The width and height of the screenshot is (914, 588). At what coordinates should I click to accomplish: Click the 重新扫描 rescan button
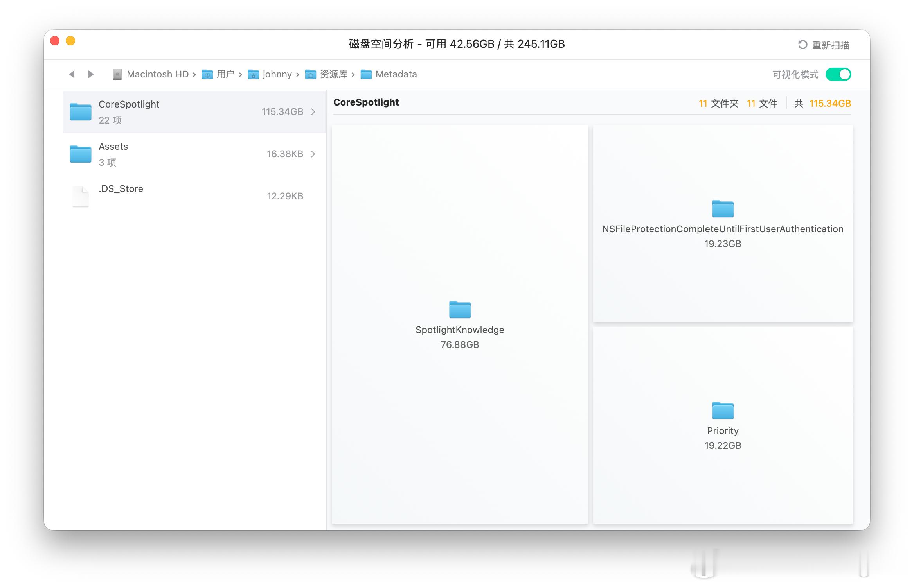(x=823, y=45)
